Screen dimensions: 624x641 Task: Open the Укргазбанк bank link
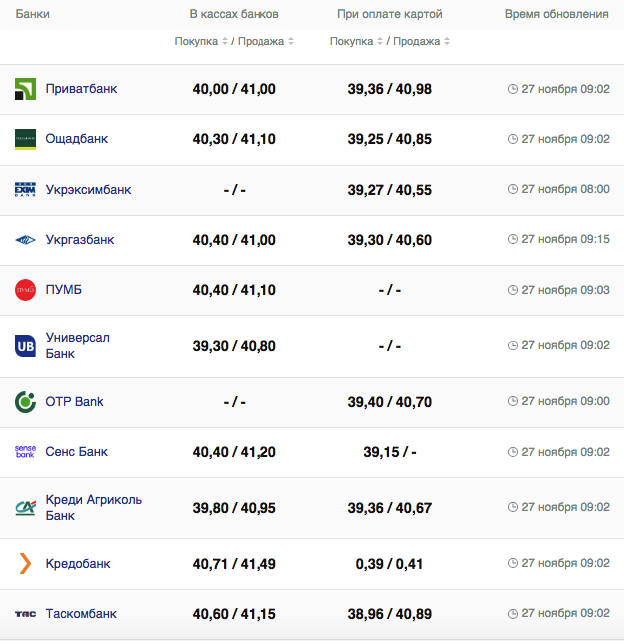coord(80,240)
